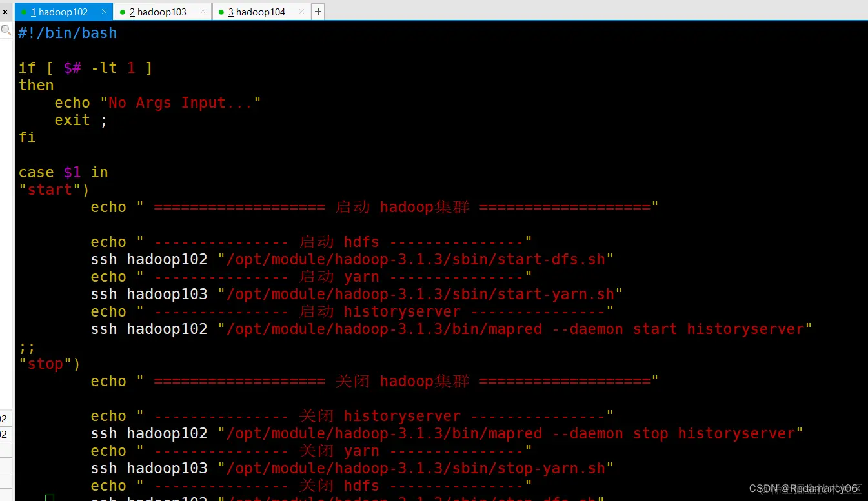Close the left side panel with X icon

click(x=6, y=12)
